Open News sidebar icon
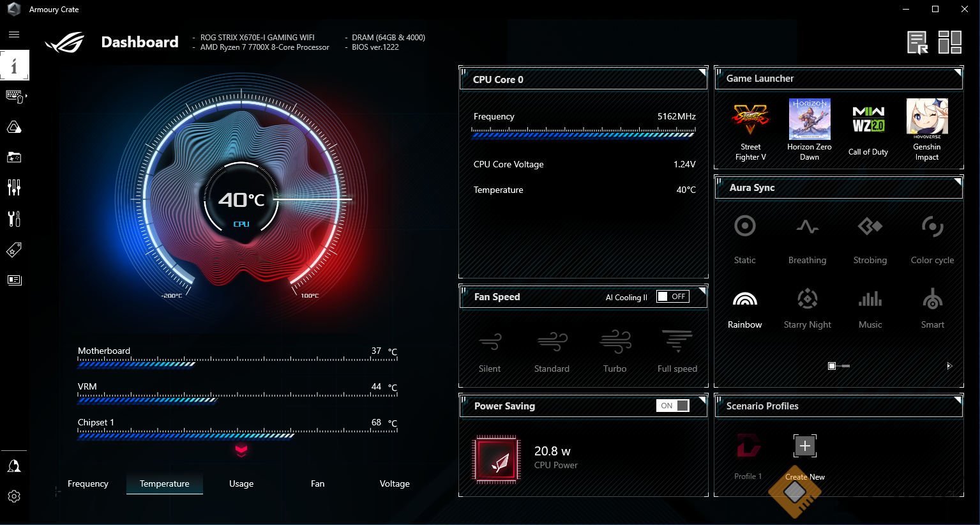Screen dimensions: 980x525 pyautogui.click(x=14, y=280)
